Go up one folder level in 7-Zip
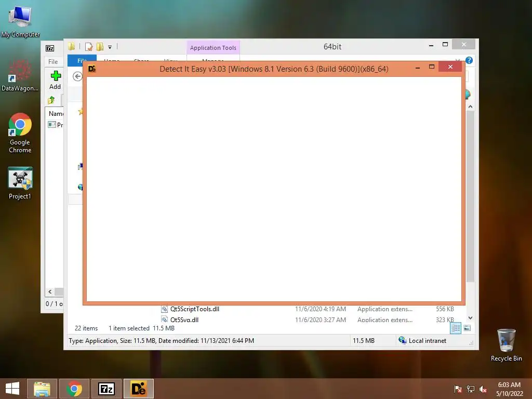Image resolution: width=532 pixels, height=399 pixels. click(x=51, y=100)
